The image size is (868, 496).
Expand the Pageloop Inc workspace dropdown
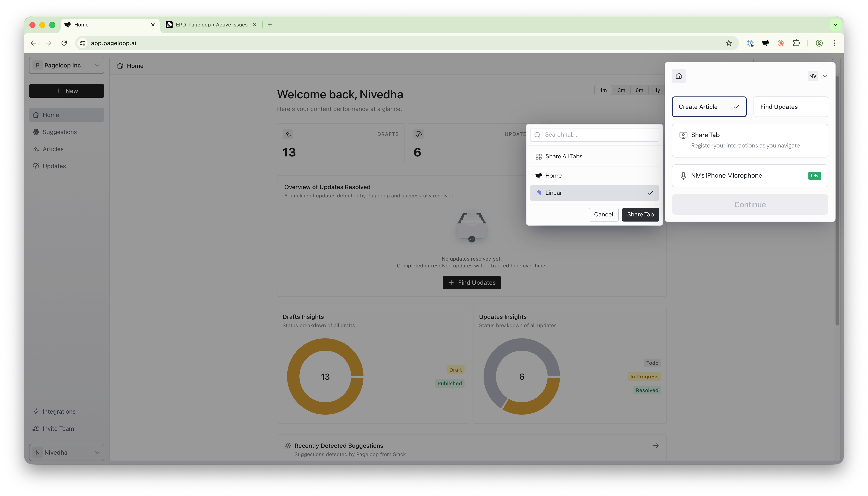(x=66, y=65)
